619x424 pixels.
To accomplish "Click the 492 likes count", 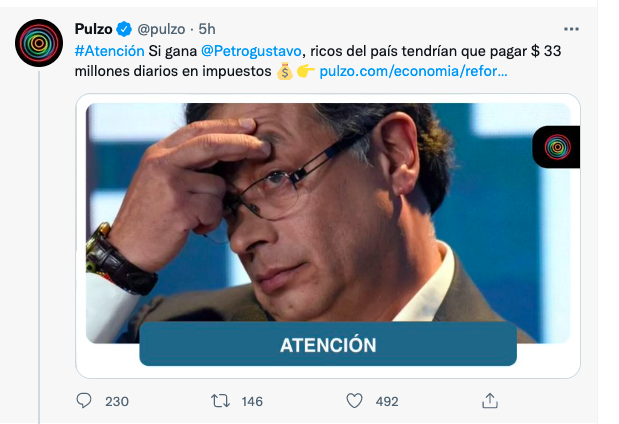I will [x=387, y=401].
